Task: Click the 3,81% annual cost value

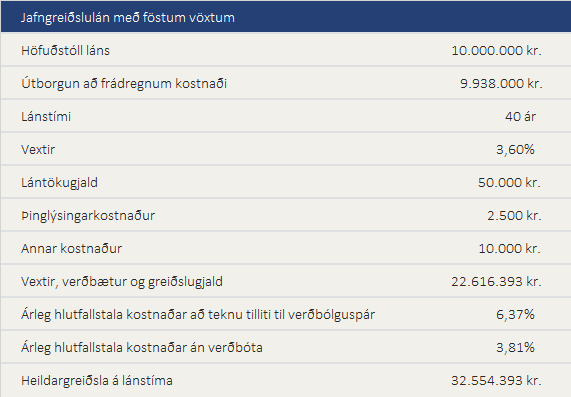Action: pyautogui.click(x=515, y=347)
